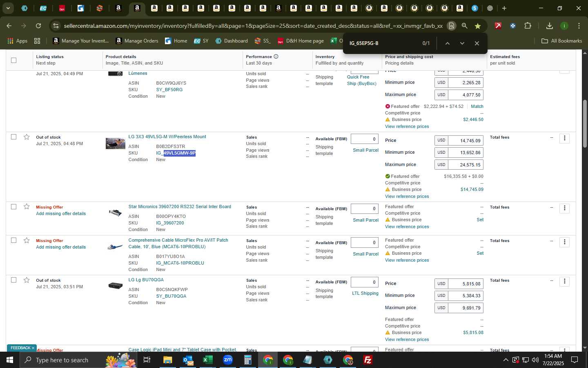This screenshot has height=368, width=588.
Task: Open Chrome Downloads icon
Action: (x=550, y=26)
